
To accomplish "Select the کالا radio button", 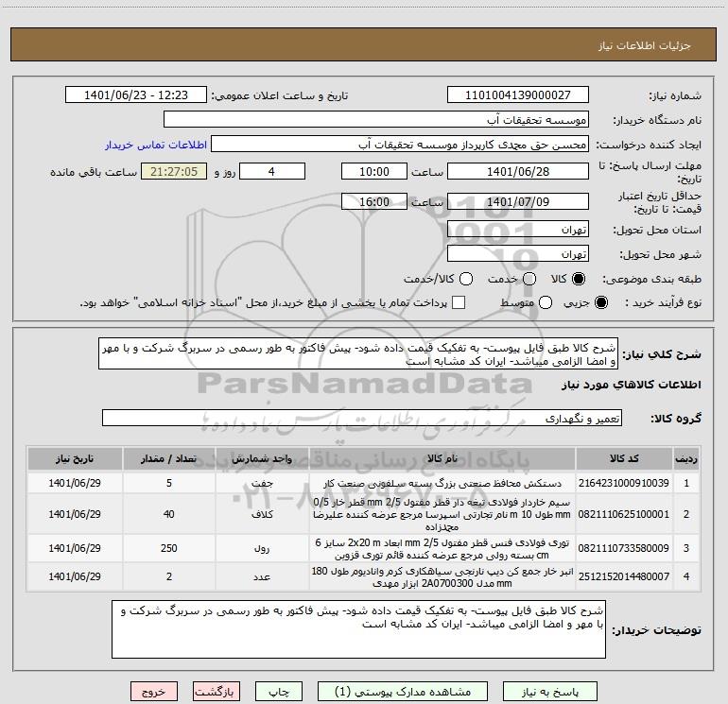I will [x=579, y=279].
